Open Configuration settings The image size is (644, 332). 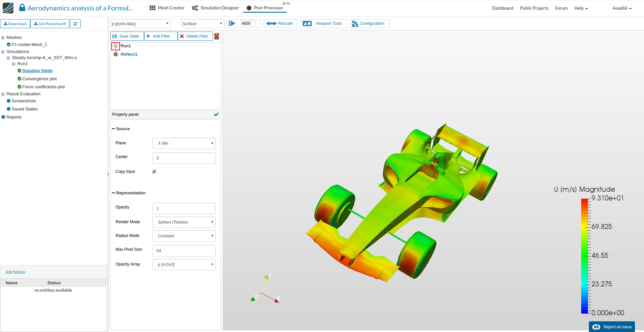(369, 23)
